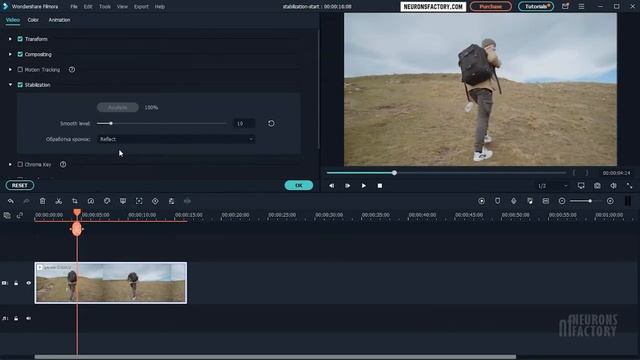Viewport: 640px width, 360px height.
Task: Enable the Motion Tracking checkbox
Action: [x=20, y=69]
